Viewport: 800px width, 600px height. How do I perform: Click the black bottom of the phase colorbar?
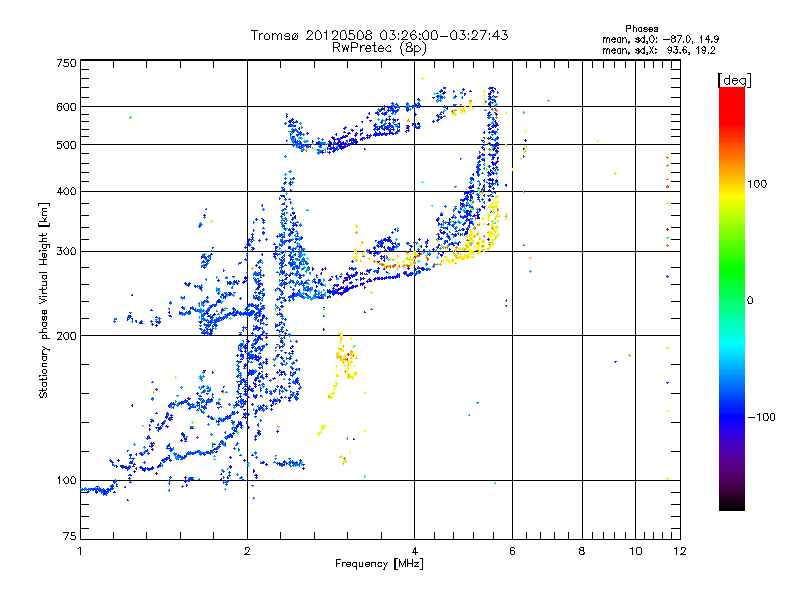tap(732, 503)
